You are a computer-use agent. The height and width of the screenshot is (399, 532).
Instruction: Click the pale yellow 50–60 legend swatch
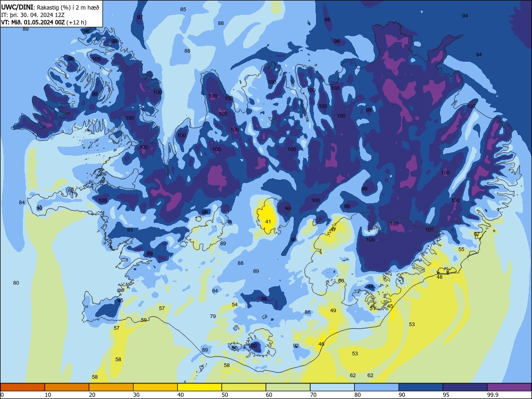click(244, 387)
